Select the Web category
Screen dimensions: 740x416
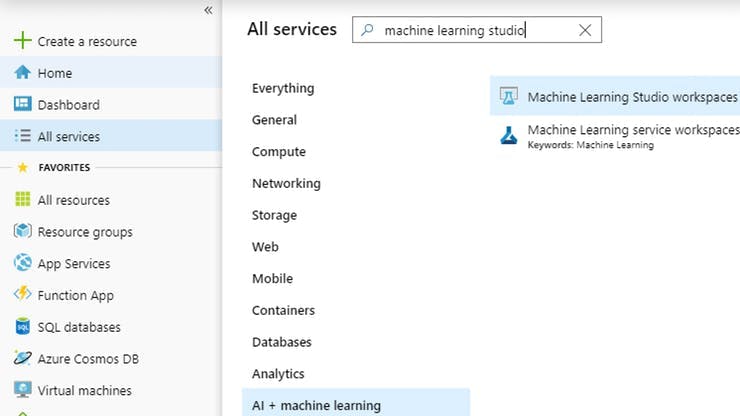pyautogui.click(x=265, y=246)
